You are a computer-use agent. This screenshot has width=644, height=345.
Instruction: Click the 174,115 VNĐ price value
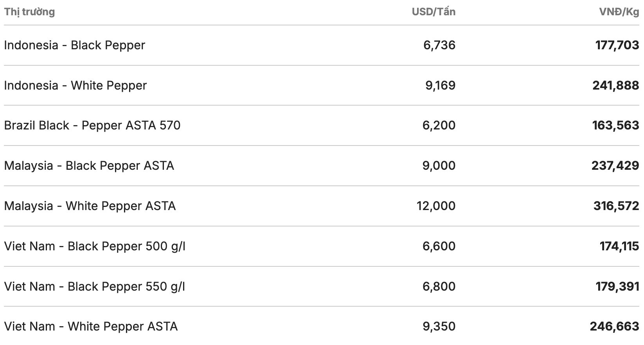click(x=619, y=246)
